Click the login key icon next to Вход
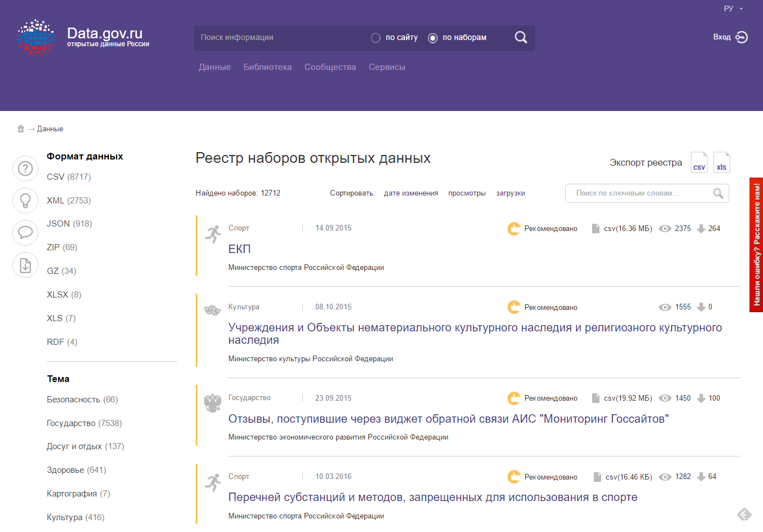The height and width of the screenshot is (532, 763). coord(742,37)
